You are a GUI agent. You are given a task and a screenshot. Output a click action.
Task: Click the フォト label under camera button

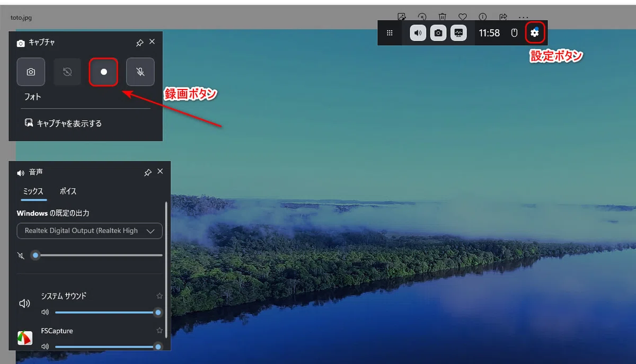[32, 97]
